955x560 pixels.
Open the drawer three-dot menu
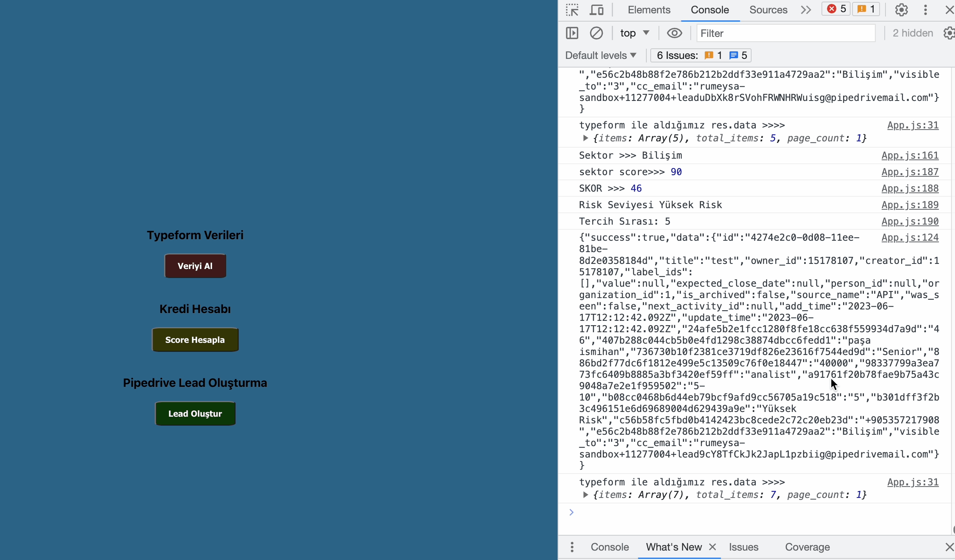(572, 547)
